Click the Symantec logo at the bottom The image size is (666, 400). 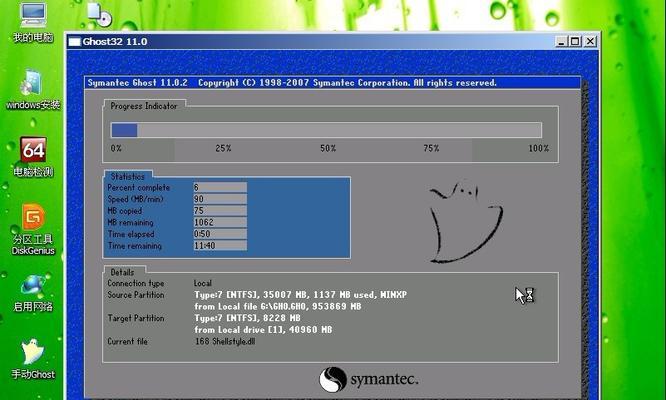click(369, 379)
